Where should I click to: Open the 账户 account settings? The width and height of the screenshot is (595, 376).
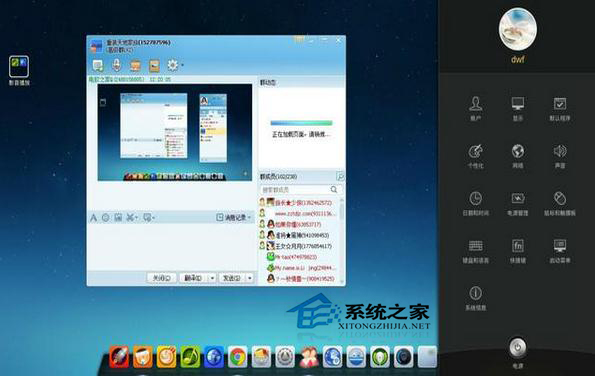coord(475,108)
